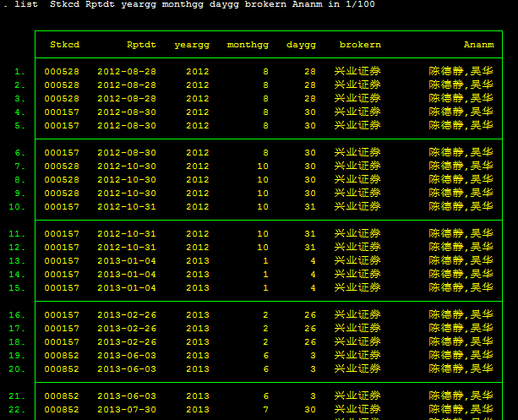The width and height of the screenshot is (518, 420).
Task: Click row number 5. label
Action: coord(19,126)
